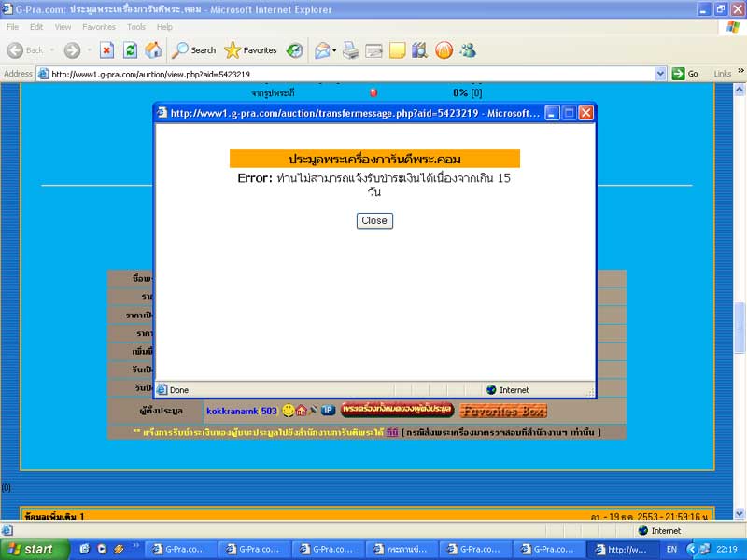Open the Search pane in toolbar
Image resolution: width=747 pixels, height=560 pixels.
[193, 50]
